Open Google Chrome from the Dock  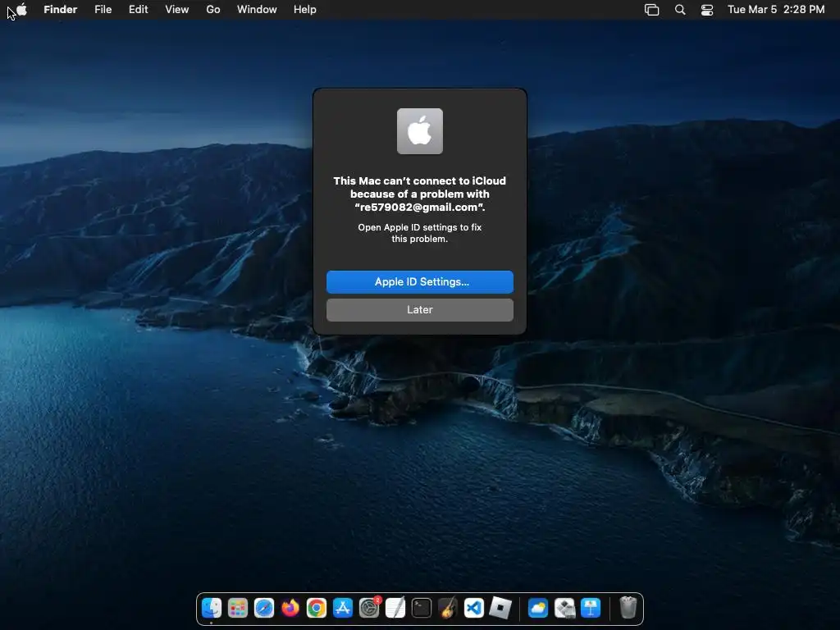point(317,608)
